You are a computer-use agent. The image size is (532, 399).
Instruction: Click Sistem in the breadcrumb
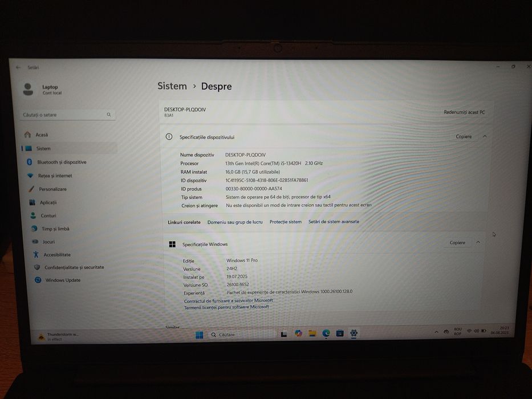point(172,86)
